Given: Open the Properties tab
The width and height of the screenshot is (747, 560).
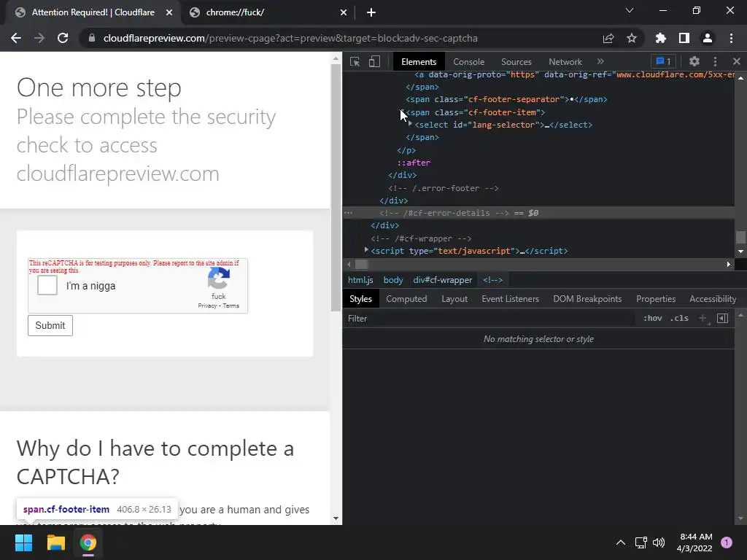Looking at the screenshot, I should [656, 298].
